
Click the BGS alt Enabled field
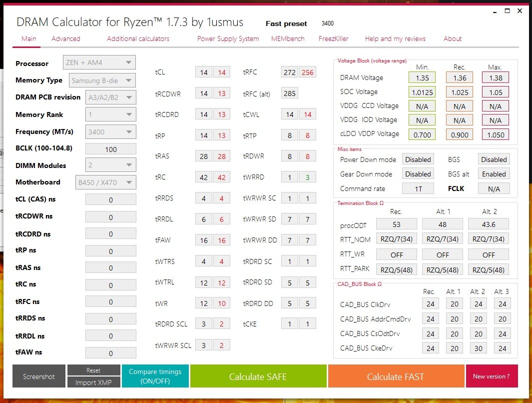click(x=494, y=174)
